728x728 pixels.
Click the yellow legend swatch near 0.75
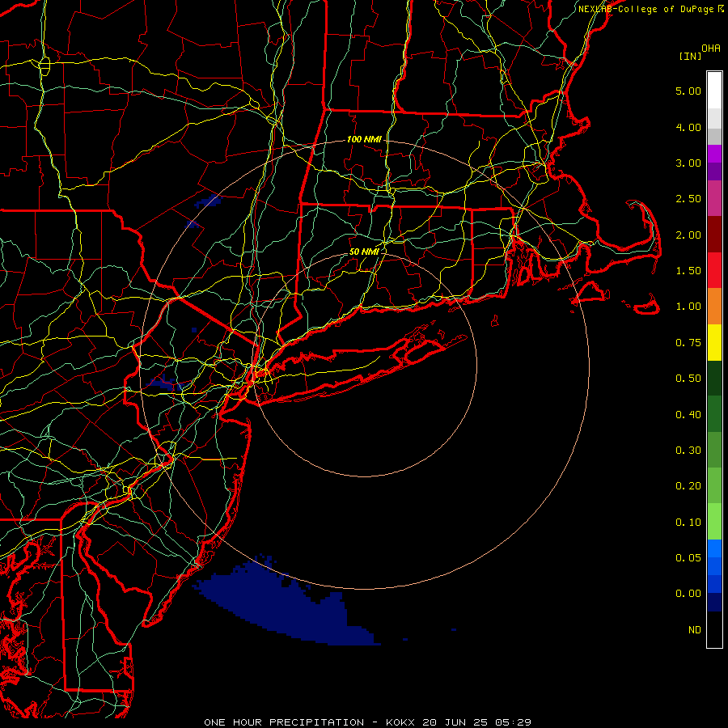pyautogui.click(x=714, y=342)
